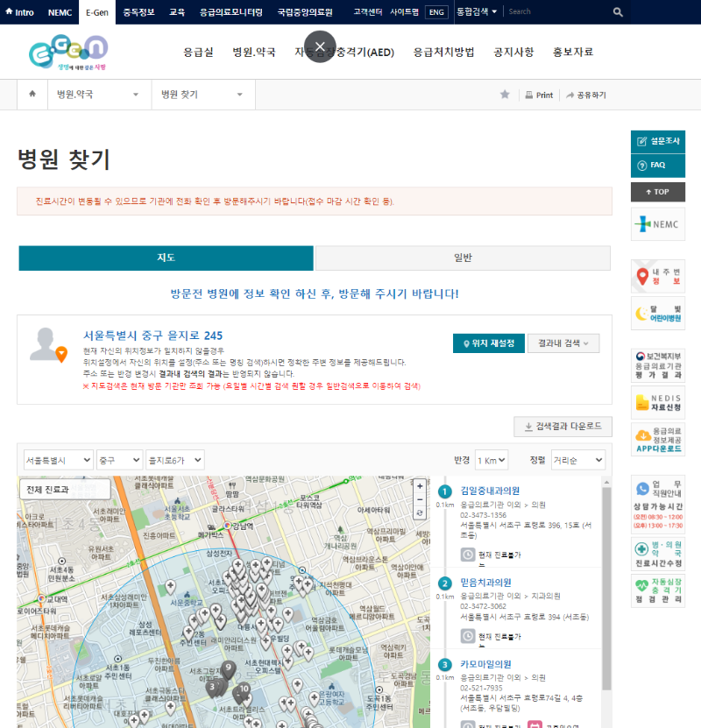Click the search magnifier icon
This screenshot has width=701, height=728.
click(x=618, y=12)
